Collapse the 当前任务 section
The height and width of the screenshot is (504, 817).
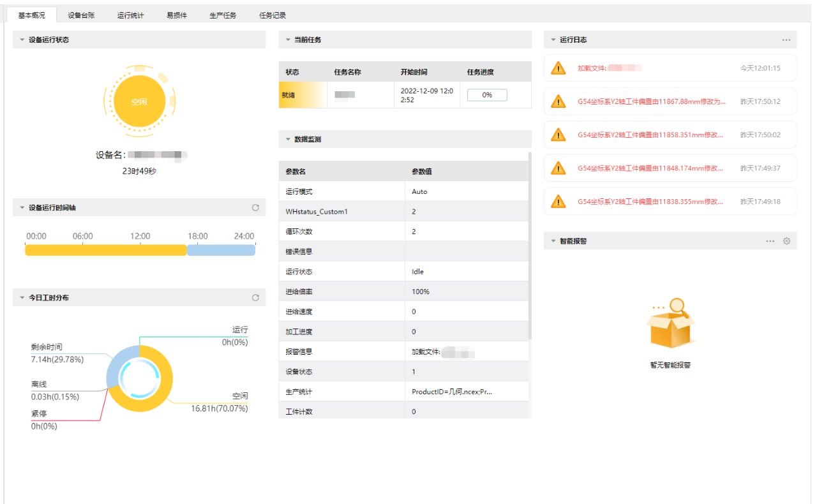(287, 40)
